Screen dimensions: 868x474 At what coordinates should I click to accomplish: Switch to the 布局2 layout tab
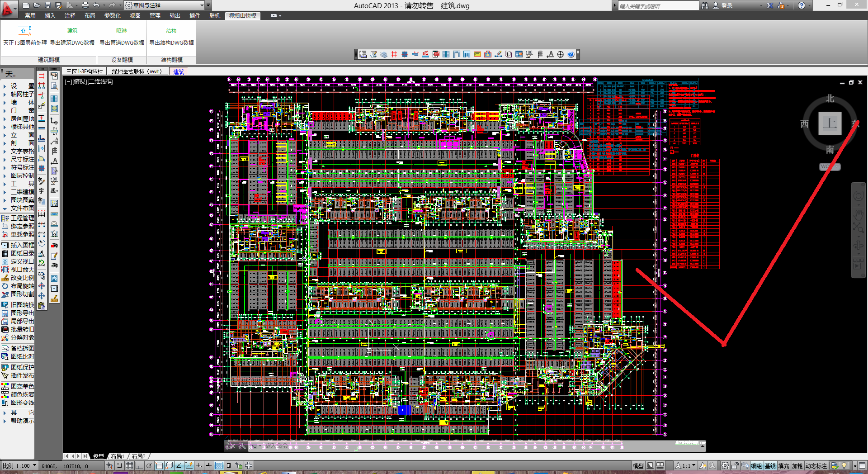pos(139,456)
